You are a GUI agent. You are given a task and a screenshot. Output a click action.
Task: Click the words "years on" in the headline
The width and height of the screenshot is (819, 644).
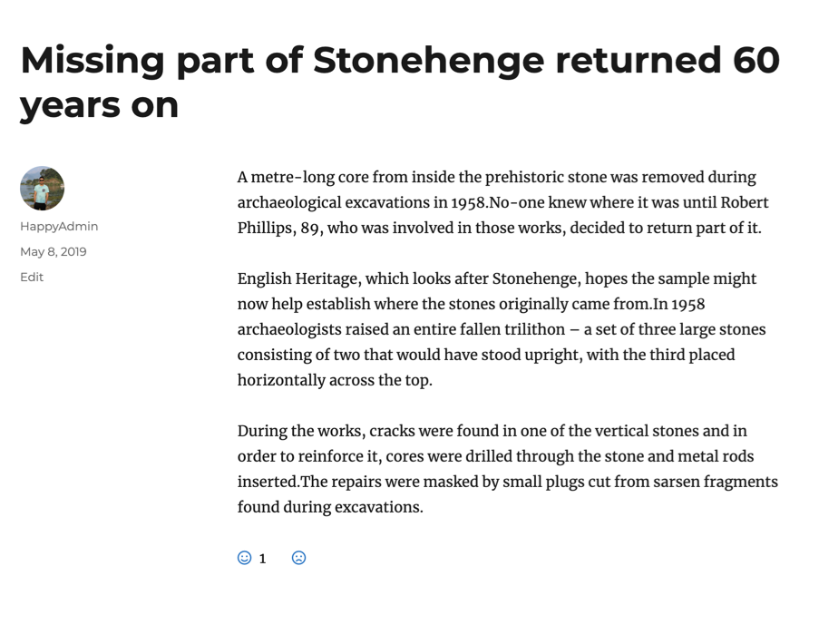(100, 104)
